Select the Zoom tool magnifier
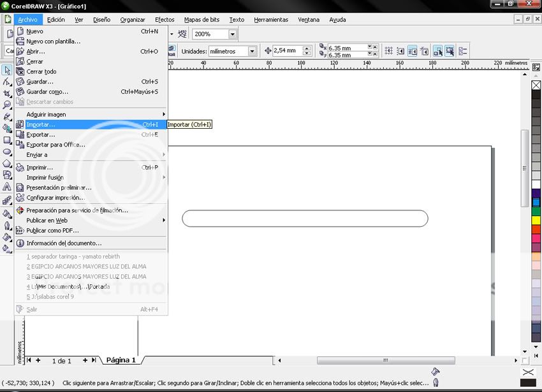542x392 pixels. [x=7, y=105]
